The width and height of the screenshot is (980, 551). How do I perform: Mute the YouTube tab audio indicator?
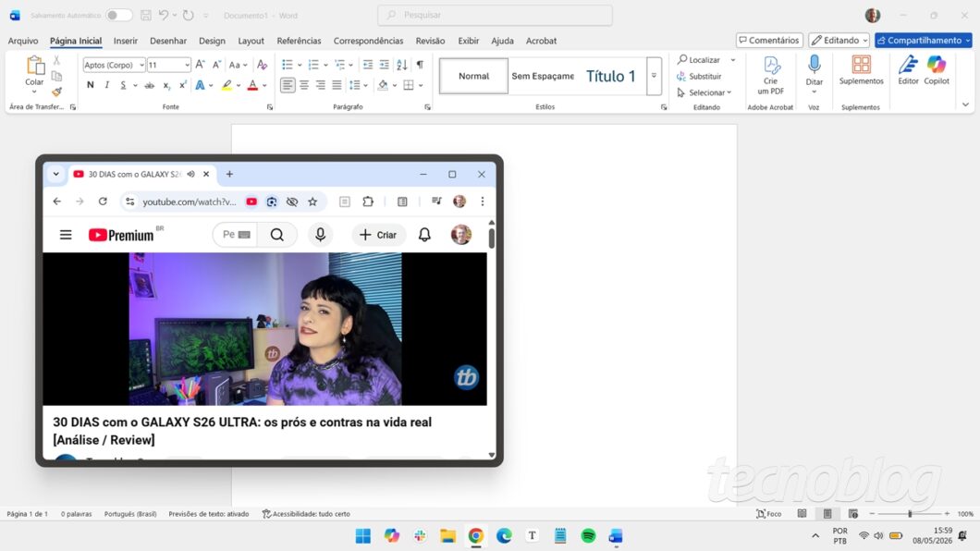click(190, 175)
